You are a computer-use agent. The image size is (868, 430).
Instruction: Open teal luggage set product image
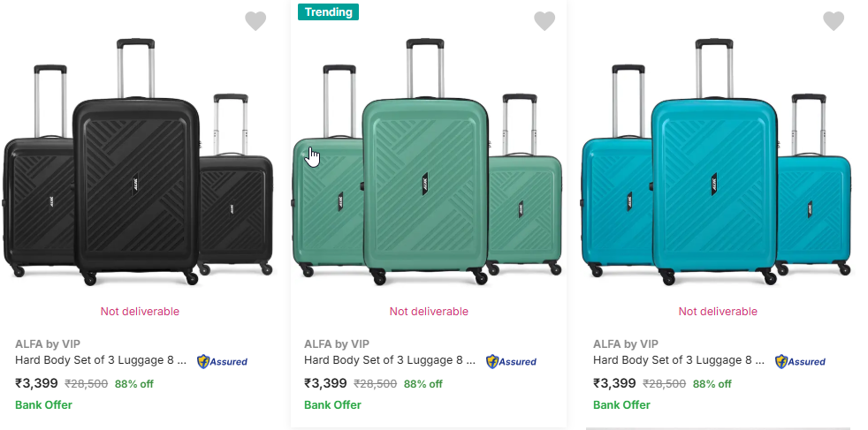pyautogui.click(x=717, y=163)
